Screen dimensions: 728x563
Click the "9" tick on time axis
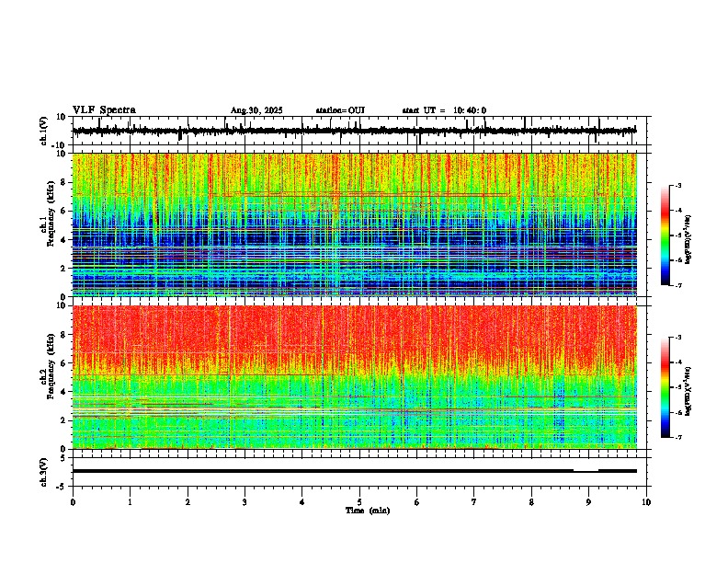click(x=588, y=502)
